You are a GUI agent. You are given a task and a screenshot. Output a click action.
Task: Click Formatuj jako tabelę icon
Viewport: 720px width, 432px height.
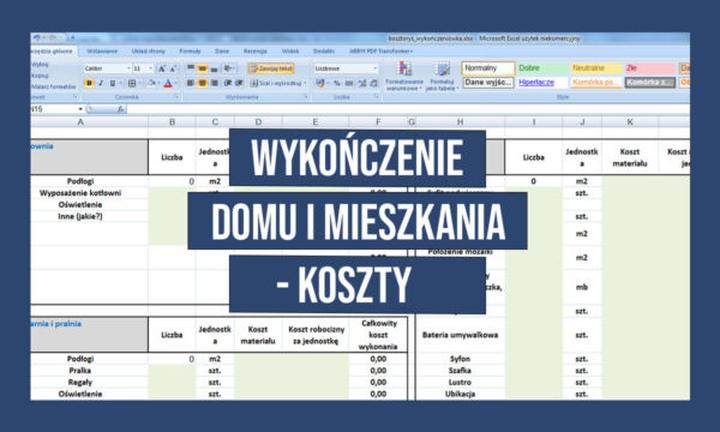441,75
